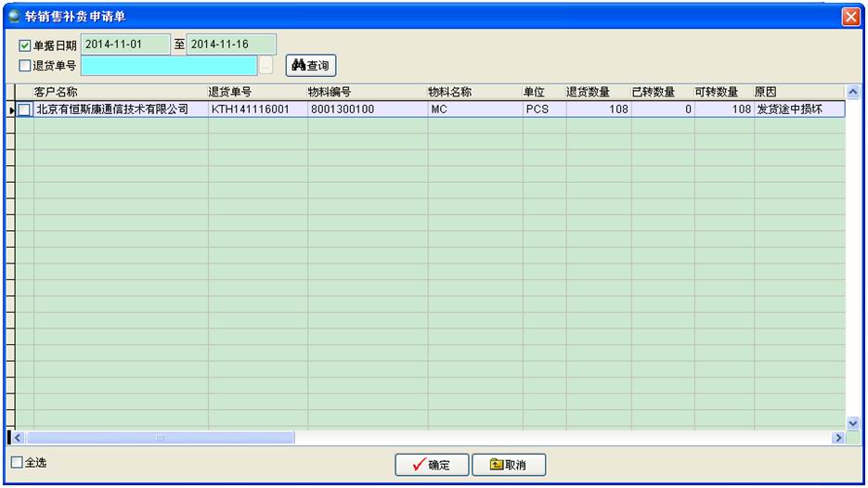The width and height of the screenshot is (868, 488).
Task: Click the globe icon in title bar
Action: [x=14, y=16]
